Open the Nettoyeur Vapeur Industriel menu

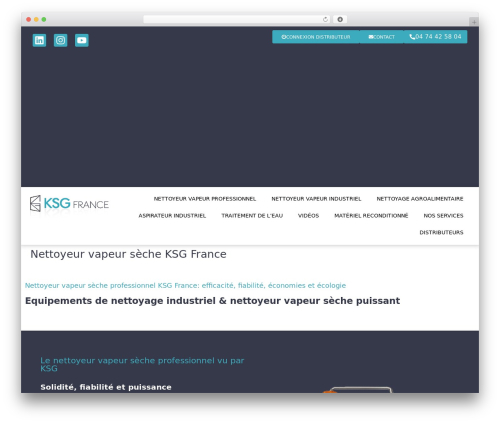click(316, 199)
